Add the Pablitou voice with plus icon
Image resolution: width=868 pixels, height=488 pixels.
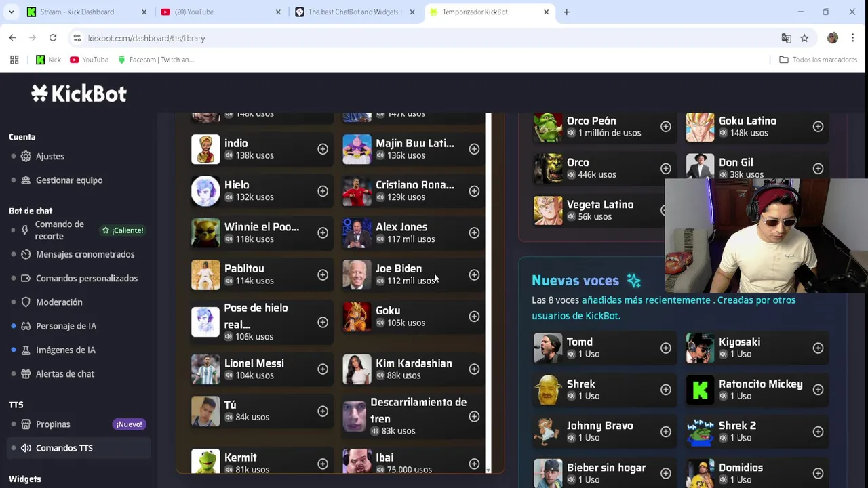323,275
